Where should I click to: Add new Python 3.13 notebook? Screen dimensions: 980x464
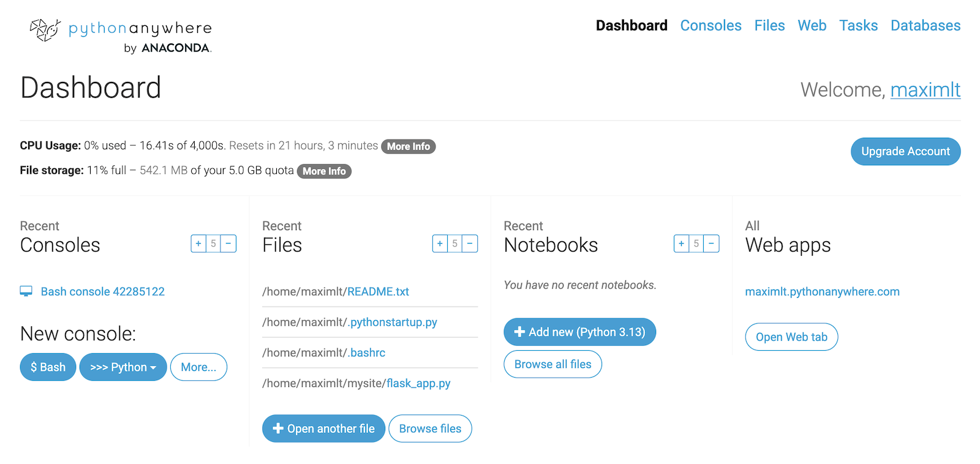[579, 332]
